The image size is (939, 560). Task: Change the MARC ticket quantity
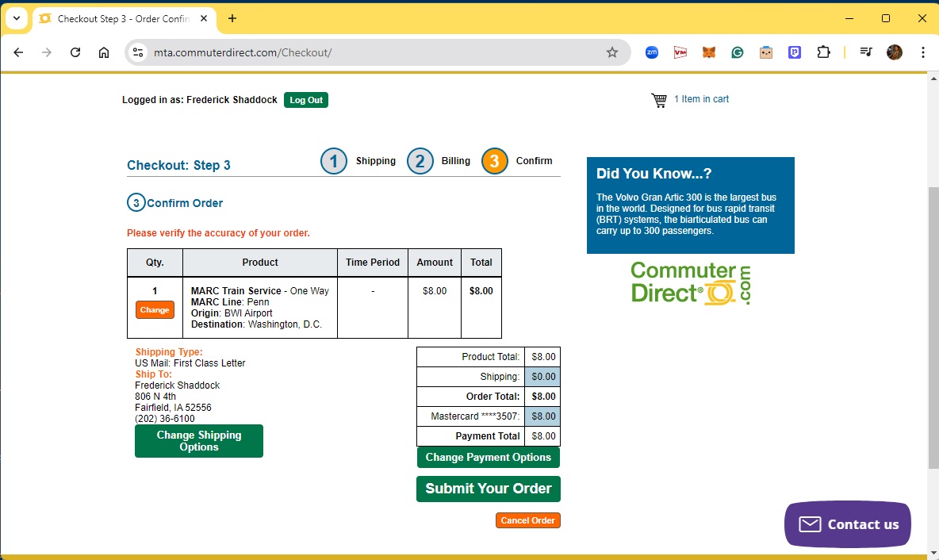click(155, 309)
